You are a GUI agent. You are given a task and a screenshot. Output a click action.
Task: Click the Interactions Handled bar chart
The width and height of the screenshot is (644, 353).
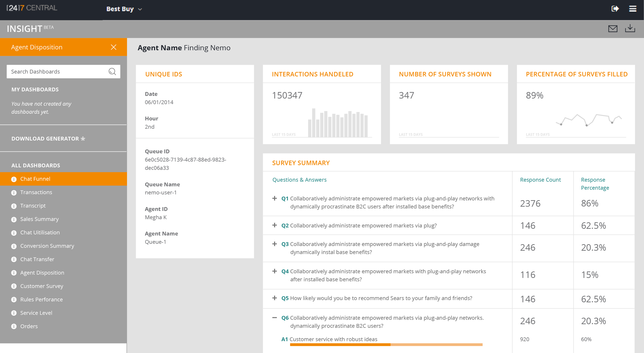coord(338,123)
